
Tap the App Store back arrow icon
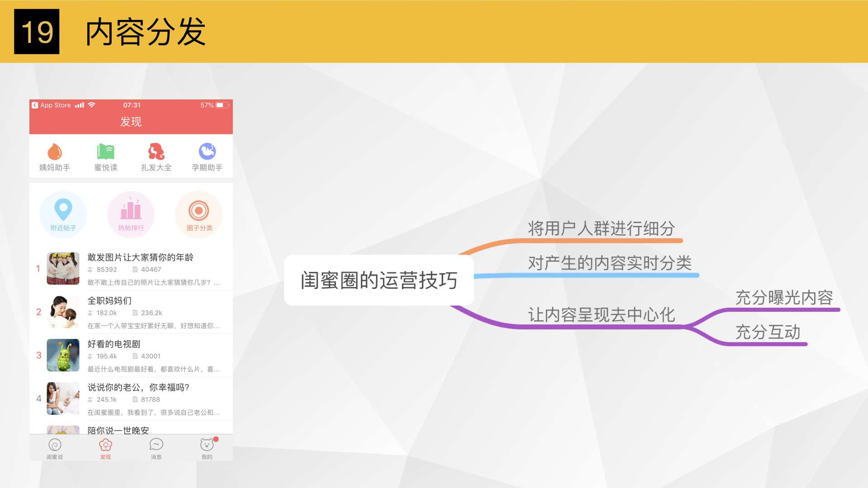(35, 105)
